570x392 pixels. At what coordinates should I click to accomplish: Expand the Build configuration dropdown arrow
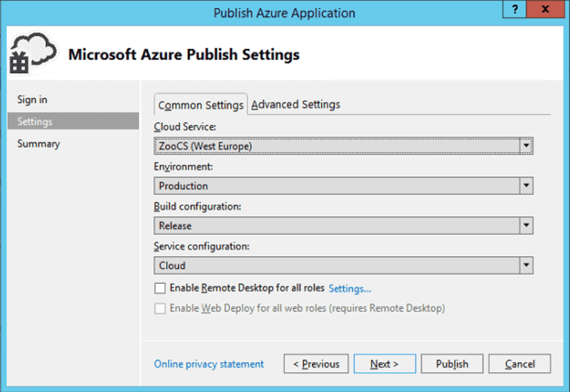tap(526, 225)
